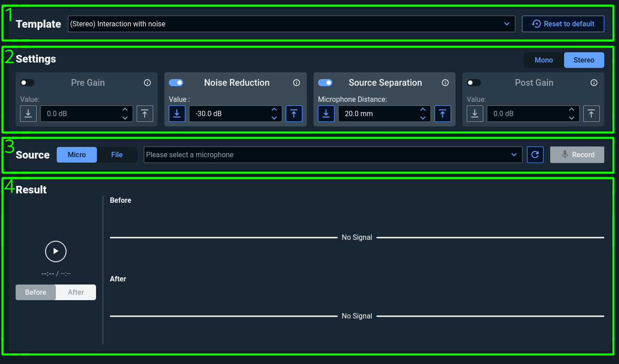Click the Source Separation info icon
The image size is (619, 364).
point(445,83)
